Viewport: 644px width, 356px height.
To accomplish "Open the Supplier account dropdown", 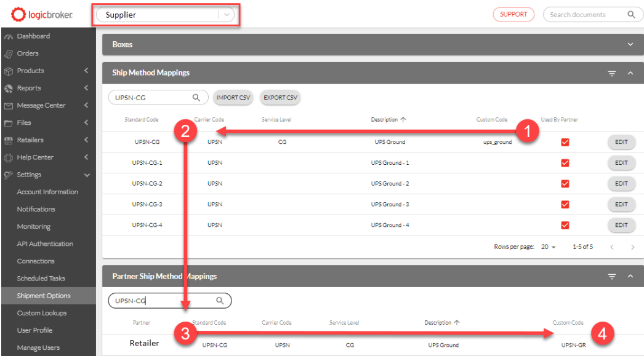I will click(227, 15).
